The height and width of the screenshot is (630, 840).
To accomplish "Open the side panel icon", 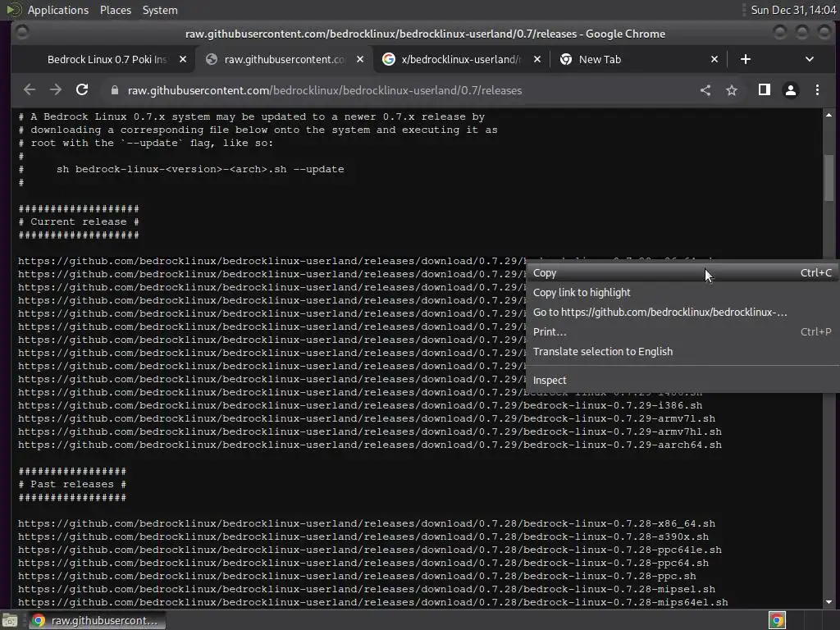I will (765, 90).
